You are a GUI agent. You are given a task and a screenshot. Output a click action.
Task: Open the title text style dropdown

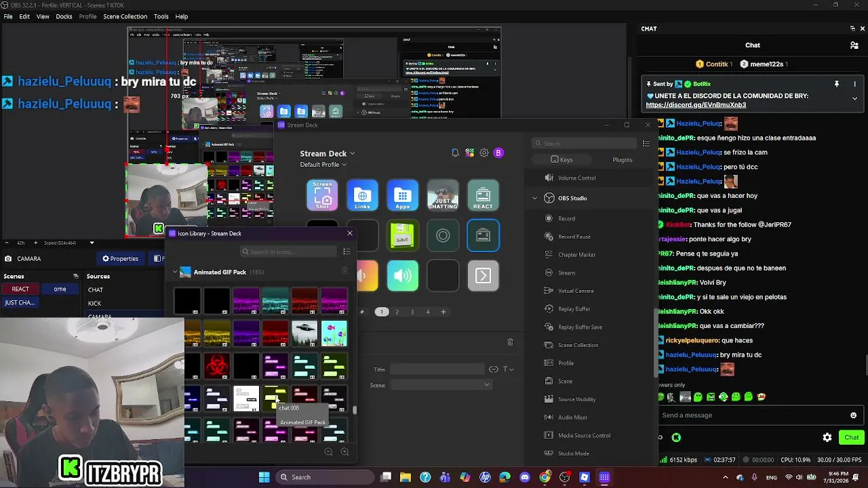coord(508,369)
